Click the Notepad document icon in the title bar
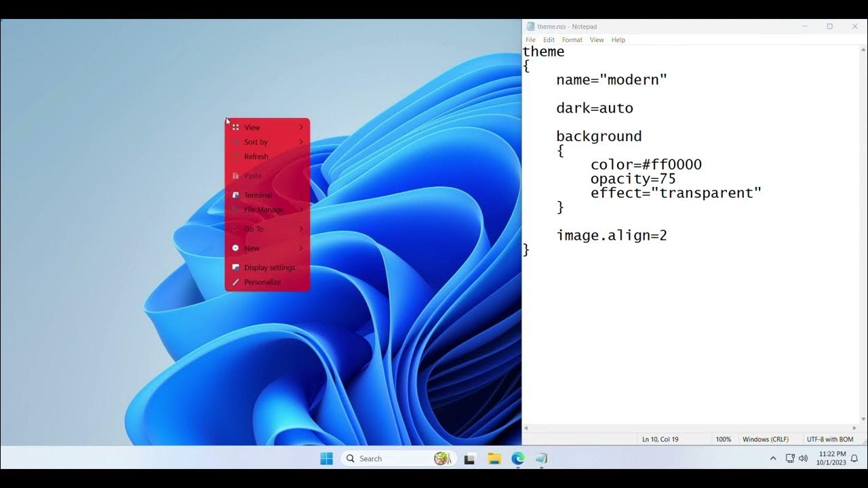 coord(530,26)
